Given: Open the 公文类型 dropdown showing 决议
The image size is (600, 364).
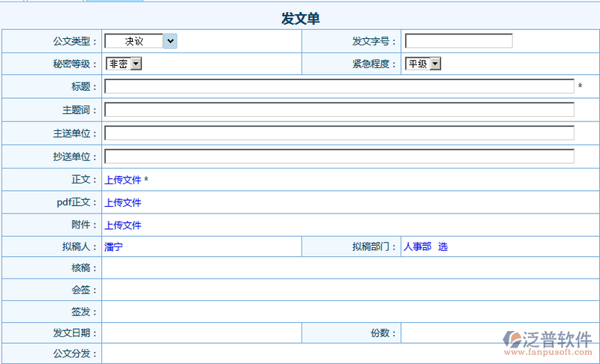Looking at the screenshot, I should click(140, 41).
